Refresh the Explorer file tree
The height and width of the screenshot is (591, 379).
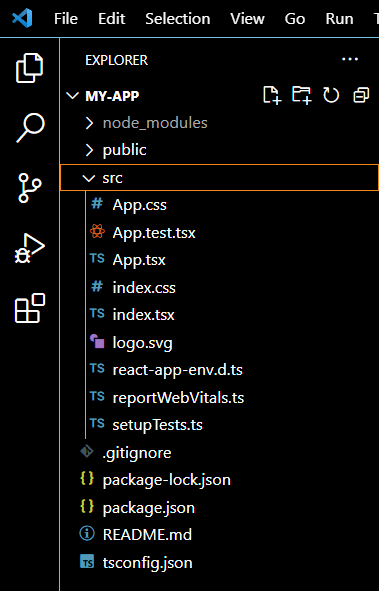click(x=331, y=95)
